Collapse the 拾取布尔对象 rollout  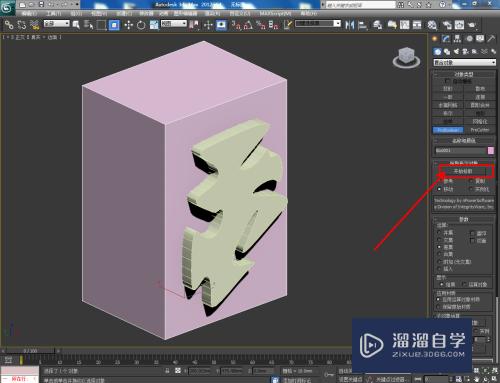pyautogui.click(x=464, y=163)
